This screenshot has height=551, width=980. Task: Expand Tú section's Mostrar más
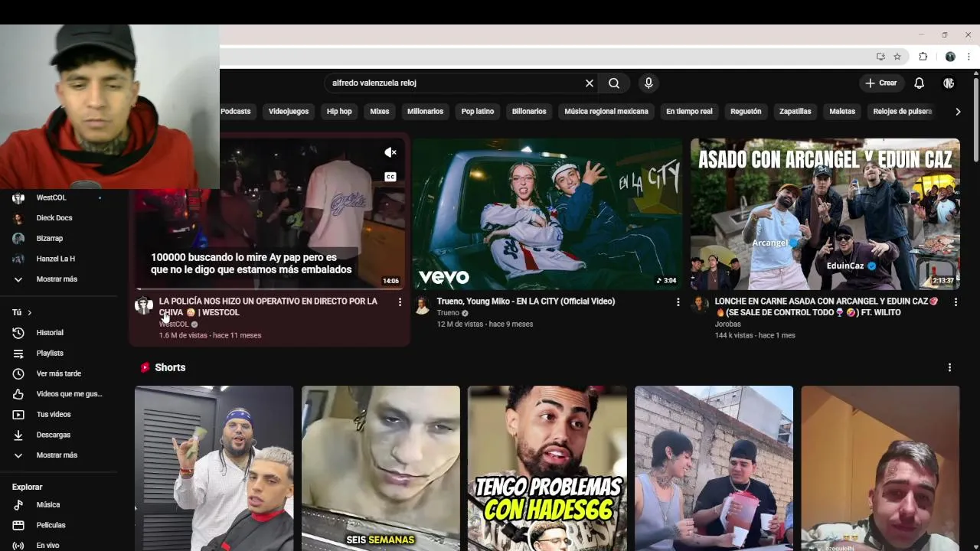[x=58, y=455]
